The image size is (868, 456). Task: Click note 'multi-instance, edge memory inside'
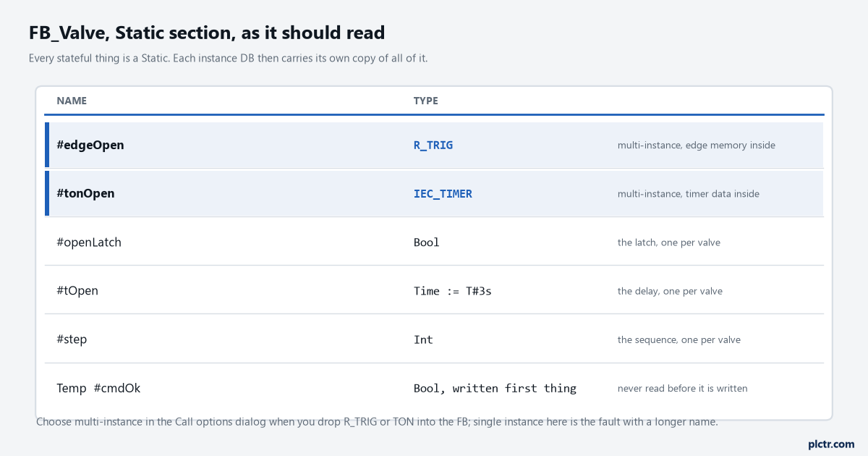(x=697, y=145)
